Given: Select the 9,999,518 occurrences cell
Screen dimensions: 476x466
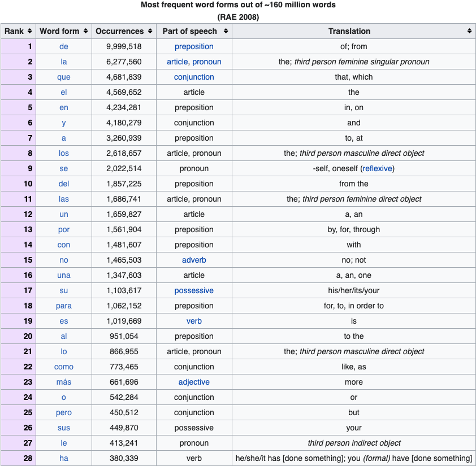Looking at the screenshot, I should click(124, 46).
